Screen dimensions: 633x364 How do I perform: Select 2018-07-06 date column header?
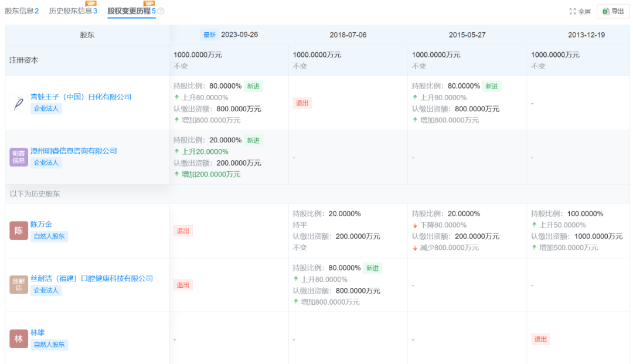348,35
